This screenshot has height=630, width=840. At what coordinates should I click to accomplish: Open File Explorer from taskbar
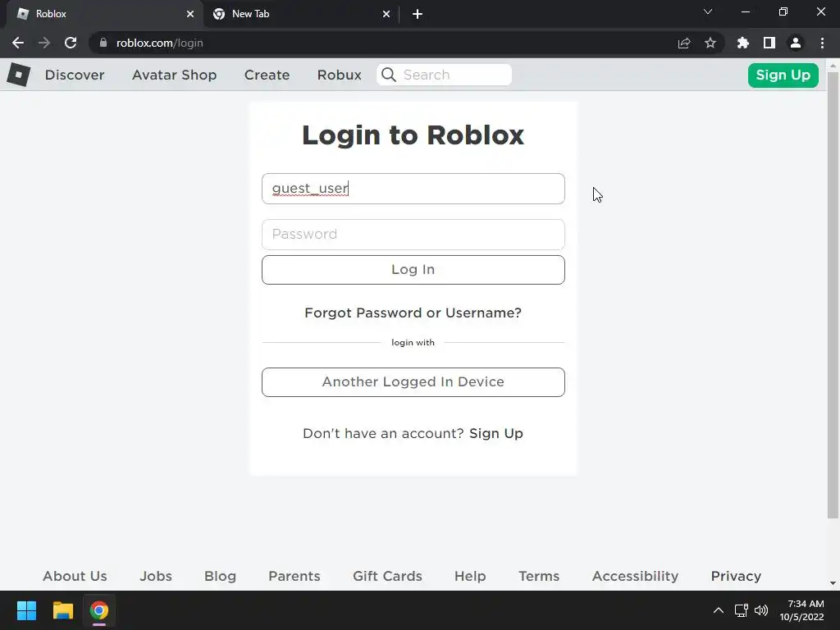click(62, 610)
